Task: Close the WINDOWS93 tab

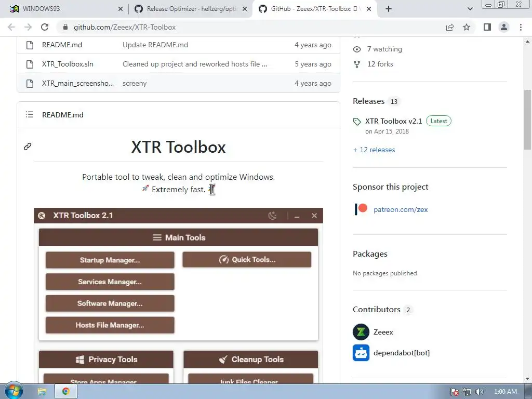Action: 121,9
